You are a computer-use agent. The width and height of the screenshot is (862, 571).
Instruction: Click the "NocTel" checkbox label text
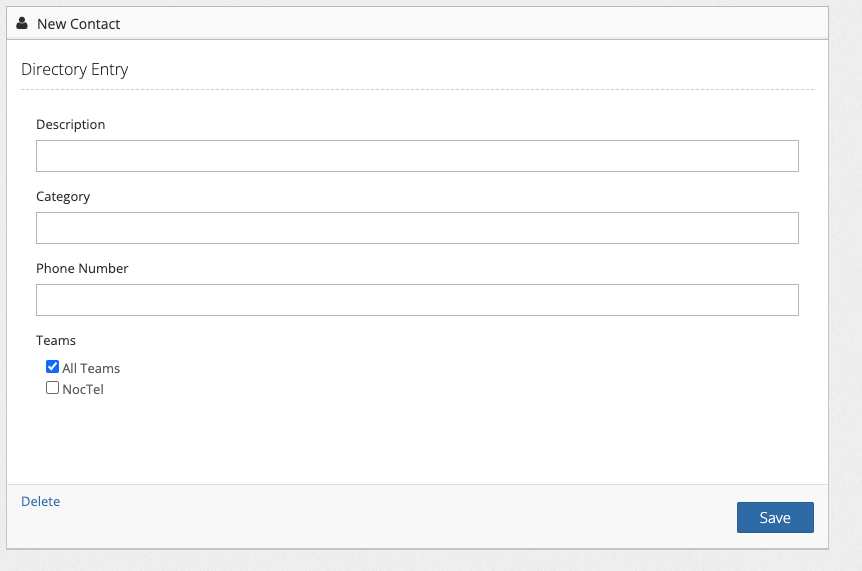click(x=83, y=389)
